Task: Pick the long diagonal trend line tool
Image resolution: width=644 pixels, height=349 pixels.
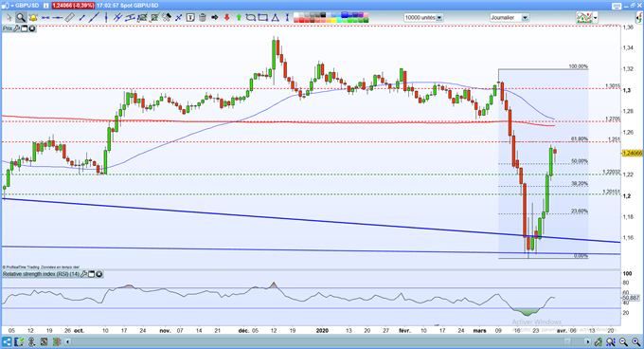Action: [x=94, y=18]
